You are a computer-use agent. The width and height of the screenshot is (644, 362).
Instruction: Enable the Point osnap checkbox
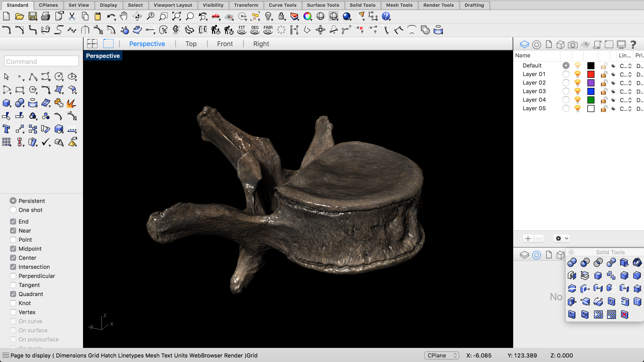pyautogui.click(x=13, y=240)
